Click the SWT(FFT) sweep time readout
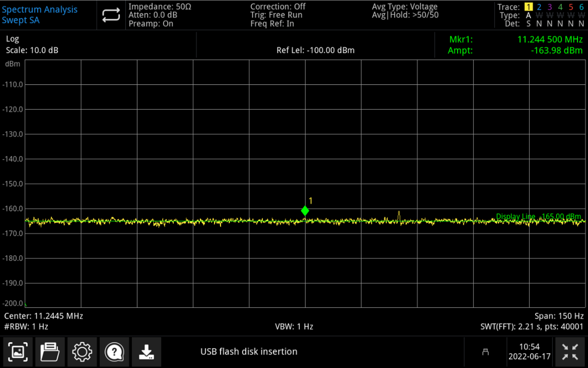Screen dimensions: 588x368 pyautogui.click(x=532, y=327)
